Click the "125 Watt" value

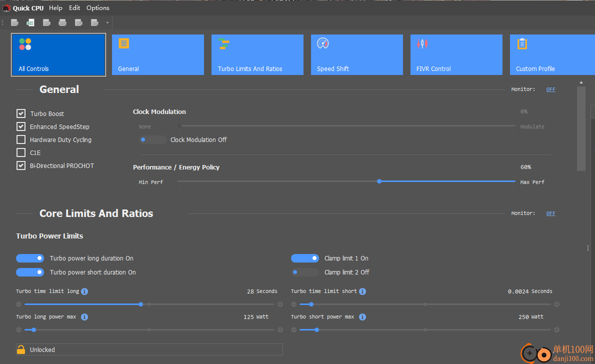click(256, 317)
